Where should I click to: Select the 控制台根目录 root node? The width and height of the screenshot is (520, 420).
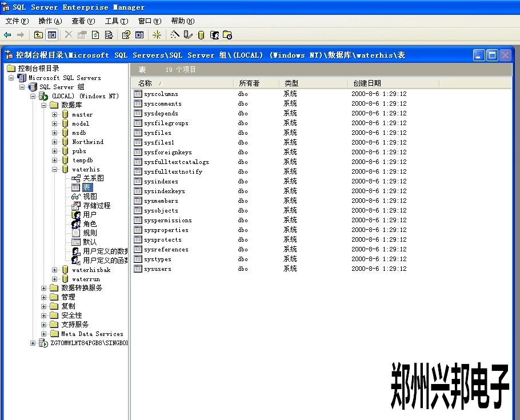[38, 69]
